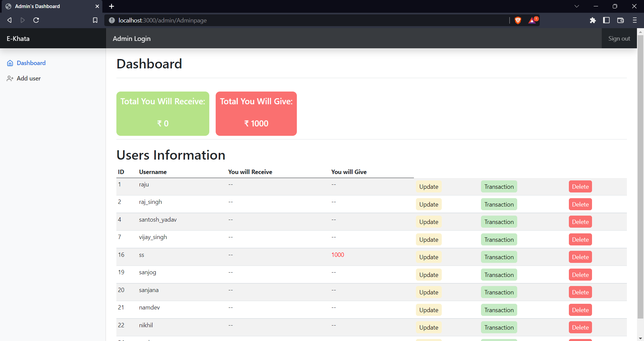Select the Add user person icon
Image resolution: width=644 pixels, height=341 pixels.
(10, 78)
